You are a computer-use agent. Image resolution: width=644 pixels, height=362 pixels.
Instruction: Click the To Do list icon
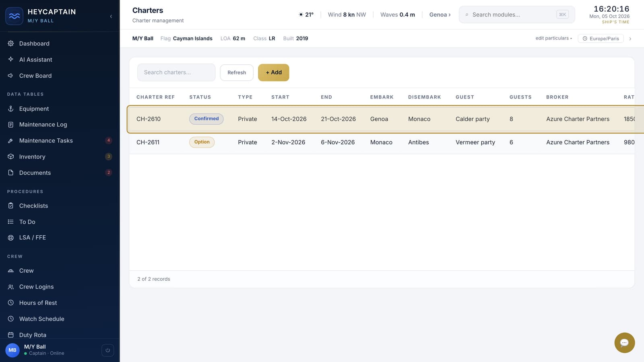coord(11,222)
